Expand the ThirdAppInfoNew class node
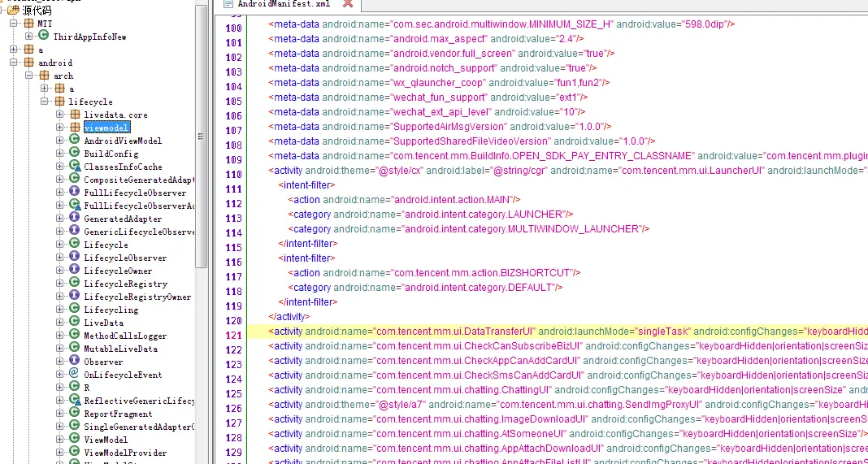Viewport: 868px width, 464px height. (28, 37)
